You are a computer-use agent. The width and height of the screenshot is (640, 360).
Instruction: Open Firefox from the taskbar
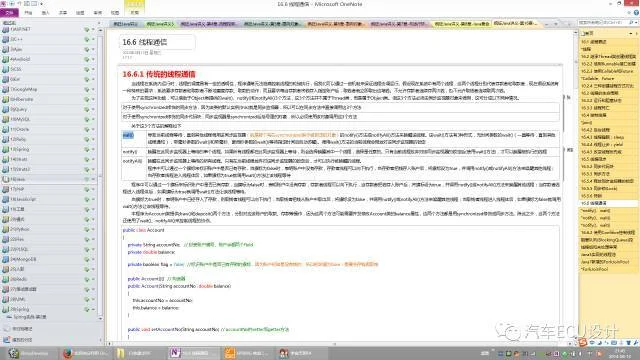point(85,353)
